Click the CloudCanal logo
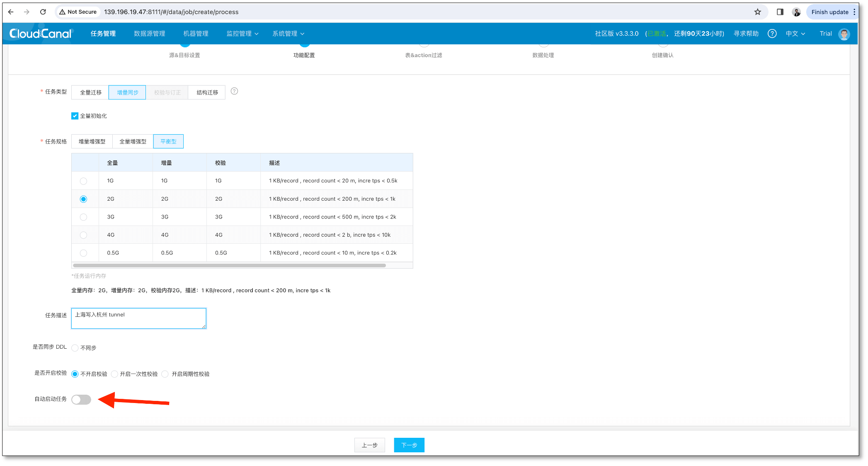This screenshot has width=868, height=466. click(40, 34)
